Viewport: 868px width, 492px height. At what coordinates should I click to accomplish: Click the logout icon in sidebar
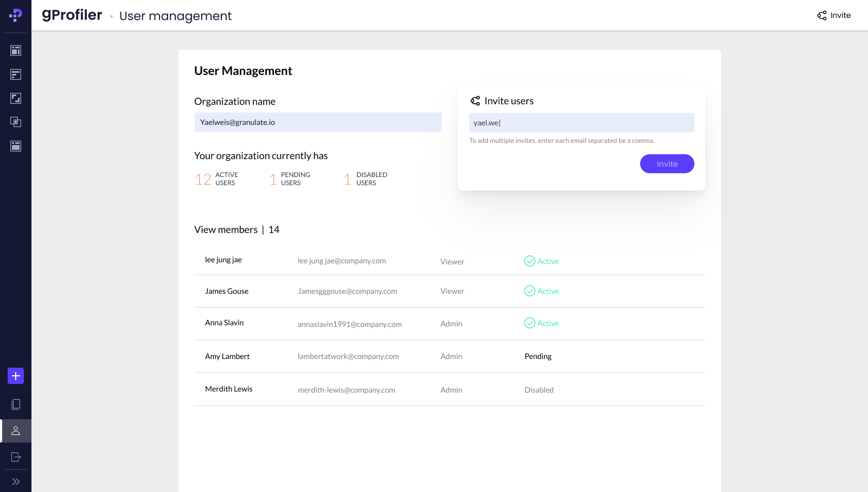pos(16,457)
